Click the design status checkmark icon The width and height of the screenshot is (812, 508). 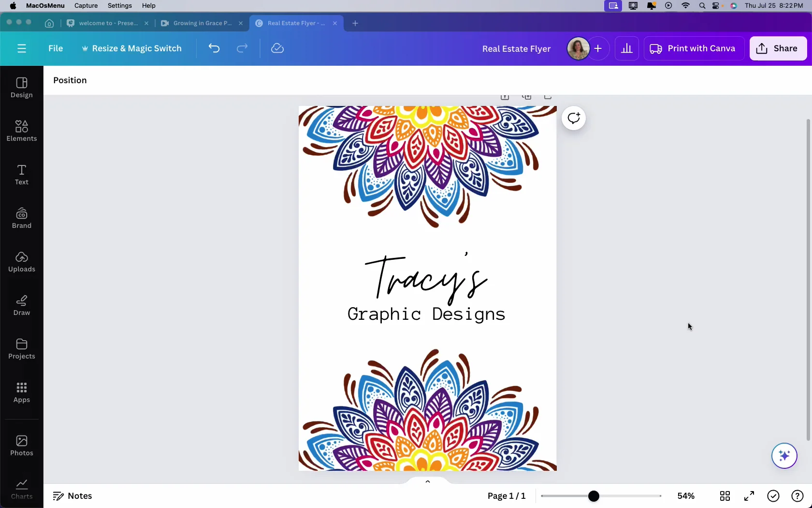pos(773,496)
